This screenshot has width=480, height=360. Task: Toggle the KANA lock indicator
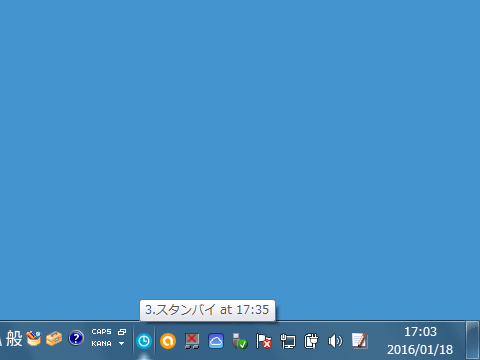(101, 344)
